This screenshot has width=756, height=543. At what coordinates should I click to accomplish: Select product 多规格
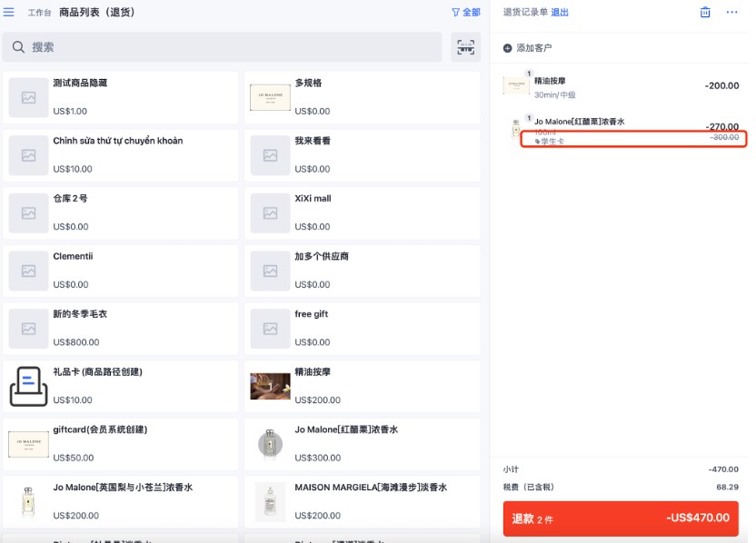point(362,97)
